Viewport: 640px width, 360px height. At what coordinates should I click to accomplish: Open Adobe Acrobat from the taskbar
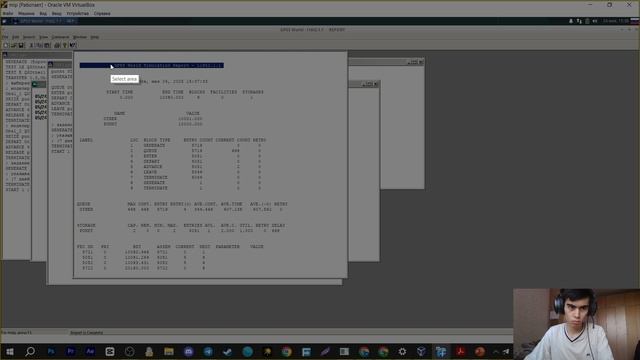(461, 351)
